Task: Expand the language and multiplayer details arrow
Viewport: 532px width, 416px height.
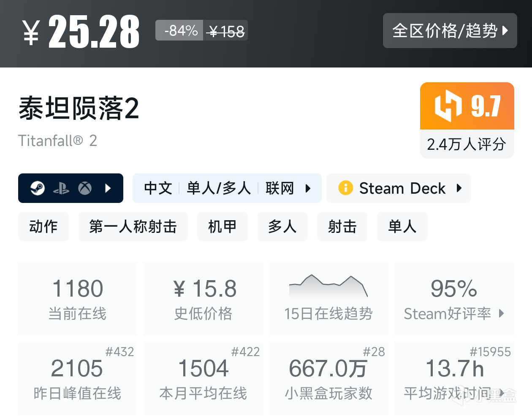Action: click(308, 188)
